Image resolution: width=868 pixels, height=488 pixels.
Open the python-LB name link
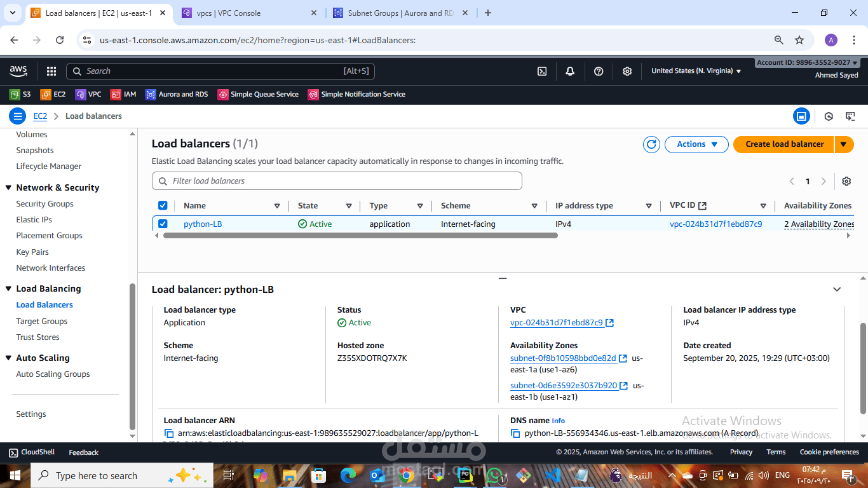[x=203, y=224]
